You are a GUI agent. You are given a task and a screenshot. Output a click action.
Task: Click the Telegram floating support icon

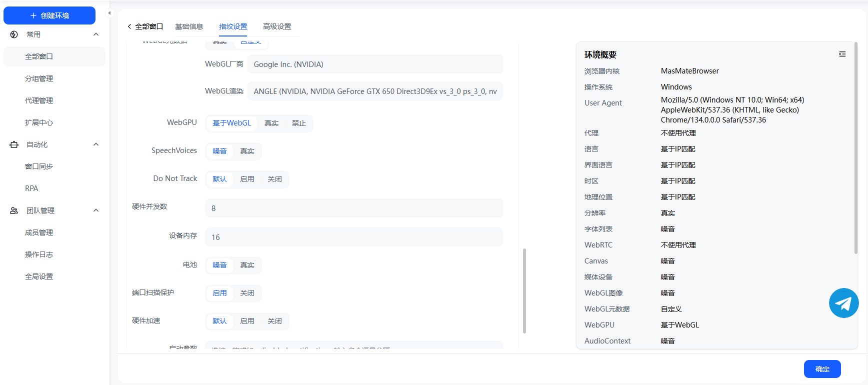tap(843, 303)
